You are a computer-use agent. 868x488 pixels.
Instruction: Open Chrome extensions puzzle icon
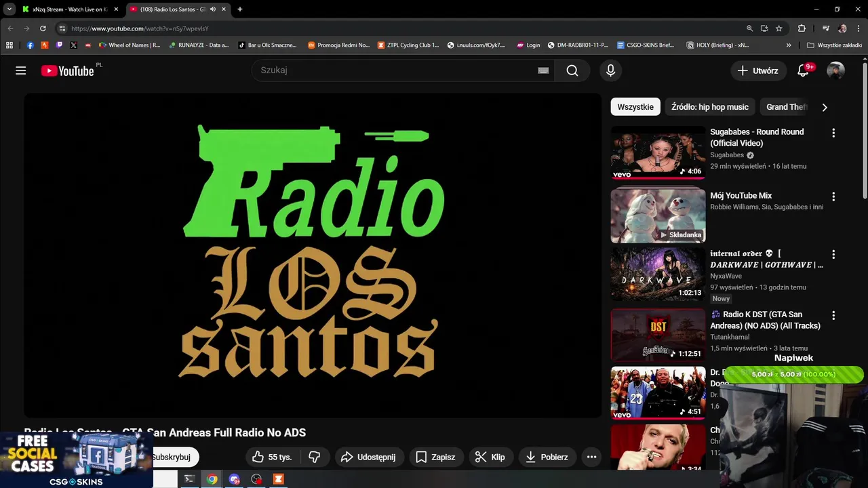pos(802,28)
